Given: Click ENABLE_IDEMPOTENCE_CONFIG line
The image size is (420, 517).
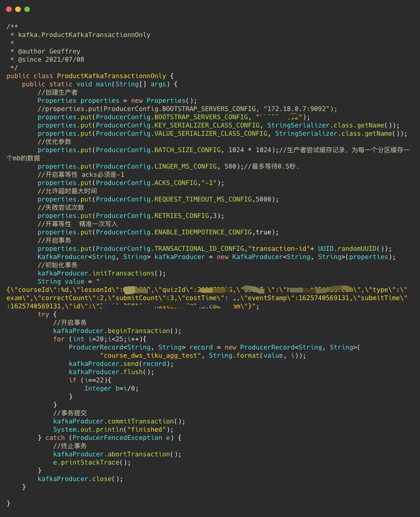Looking at the screenshot, I should pyautogui.click(x=158, y=232).
